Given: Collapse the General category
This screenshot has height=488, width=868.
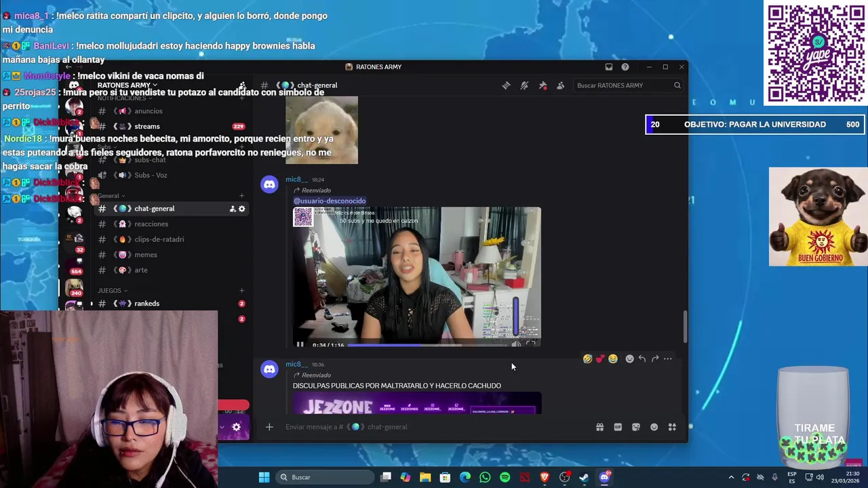Looking at the screenshot, I should coord(111,196).
